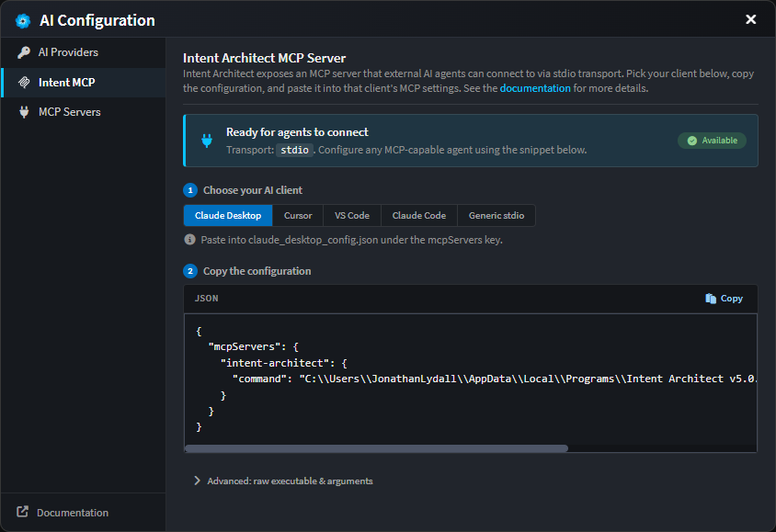This screenshot has height=532, width=776.
Task: Copy the JSON configuration
Action: (x=724, y=299)
